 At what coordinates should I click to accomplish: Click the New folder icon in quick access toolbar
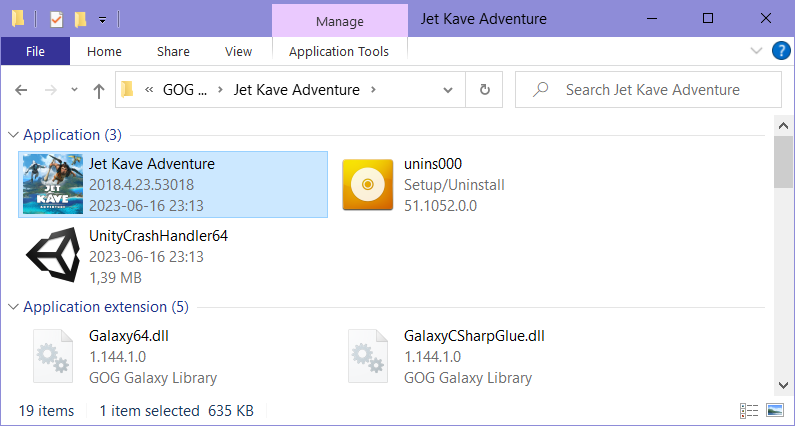point(80,19)
